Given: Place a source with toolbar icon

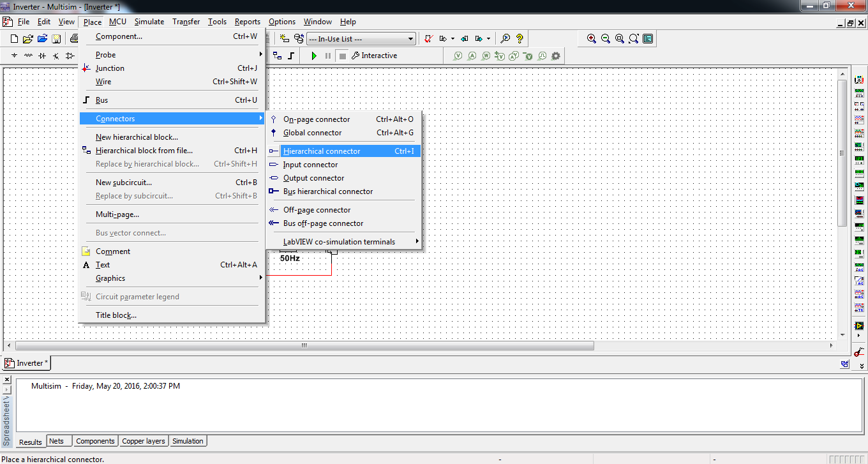Looking at the screenshot, I should 14,56.
